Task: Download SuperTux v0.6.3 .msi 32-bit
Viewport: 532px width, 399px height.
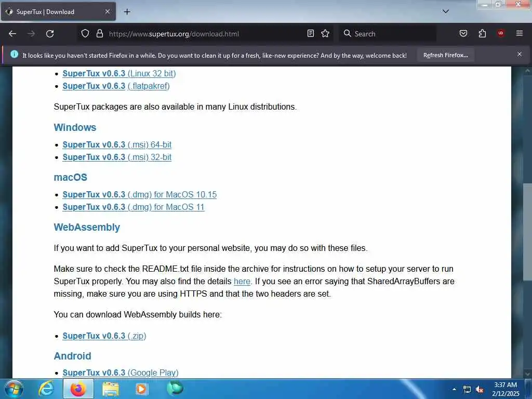Action: [x=117, y=157]
